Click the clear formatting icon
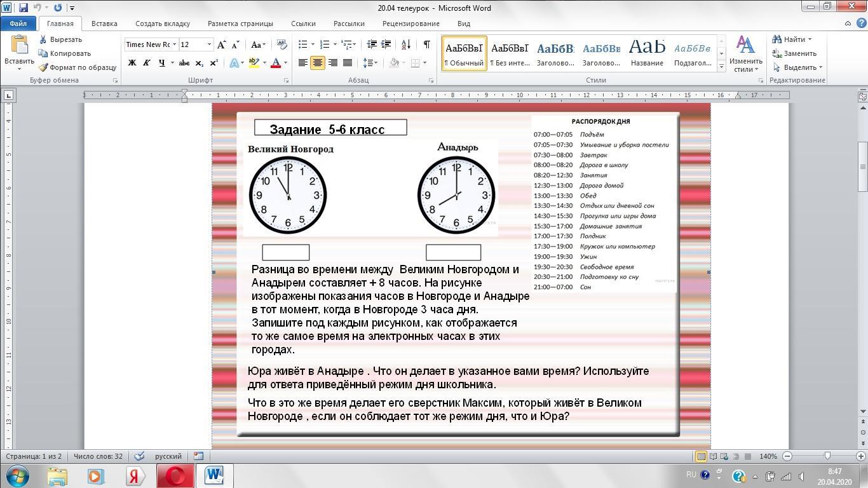Image resolution: width=868 pixels, height=488 pixels. (x=283, y=44)
